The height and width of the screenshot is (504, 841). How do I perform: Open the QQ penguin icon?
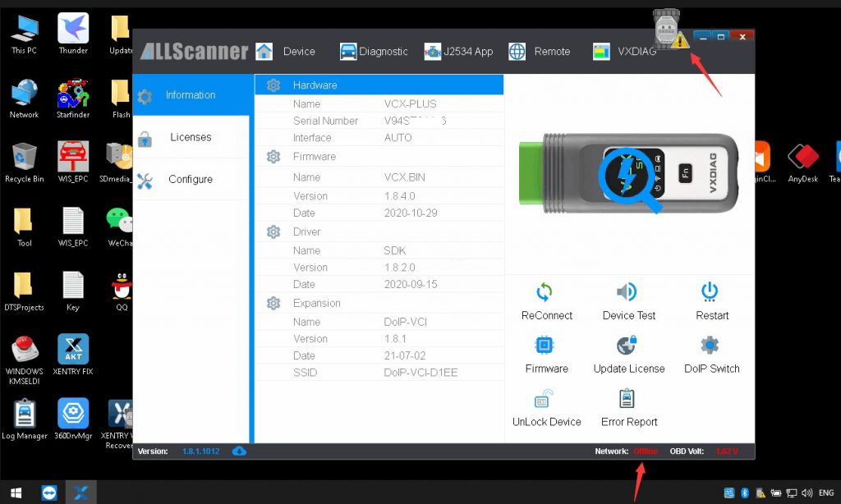[x=122, y=291]
